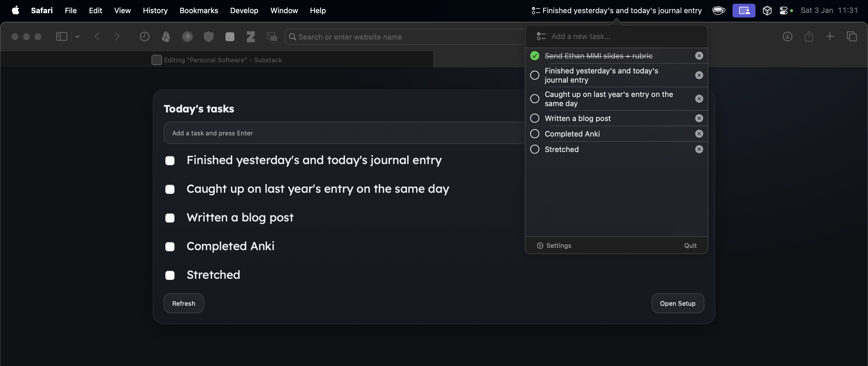Open the Develop menu
Viewport: 868px width, 366px height.
click(244, 10)
